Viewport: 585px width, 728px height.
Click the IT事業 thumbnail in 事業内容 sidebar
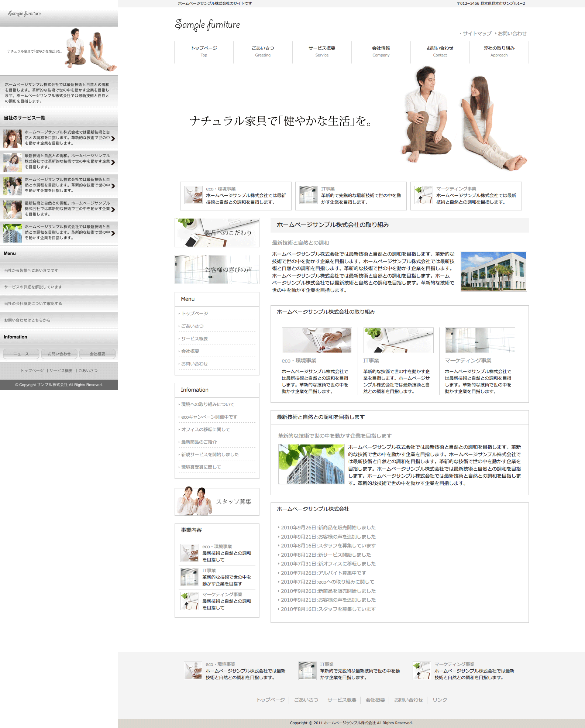(190, 577)
